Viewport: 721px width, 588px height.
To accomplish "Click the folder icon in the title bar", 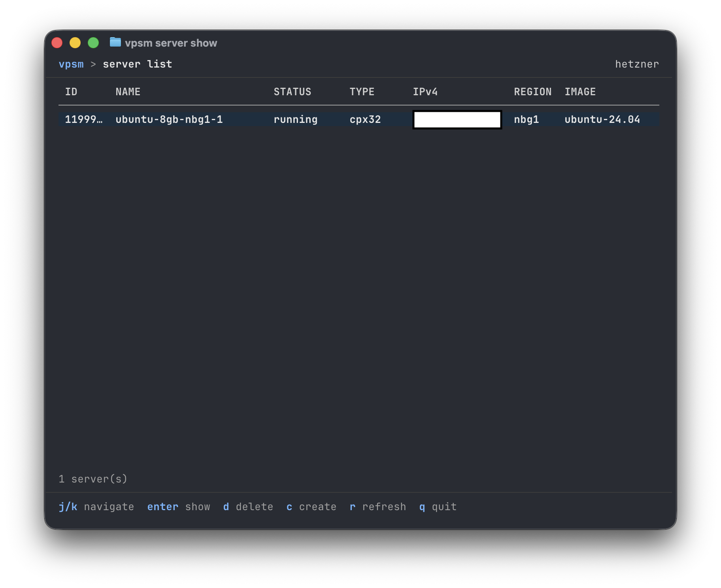I will click(115, 43).
